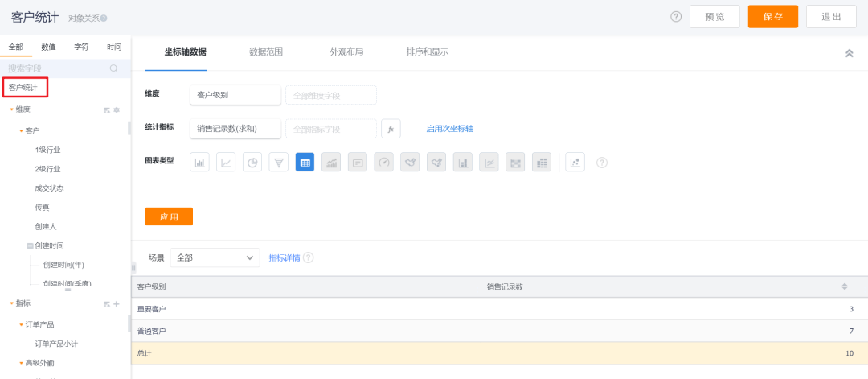The image size is (868, 379).
Task: Select the line chart type icon
Action: [x=226, y=163]
